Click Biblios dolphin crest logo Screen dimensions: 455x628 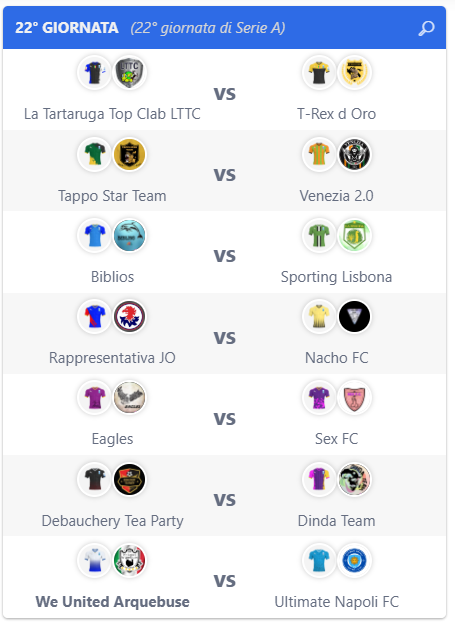point(129,236)
